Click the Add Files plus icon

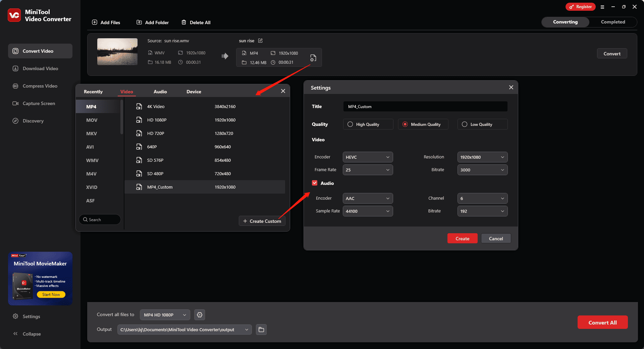point(95,22)
